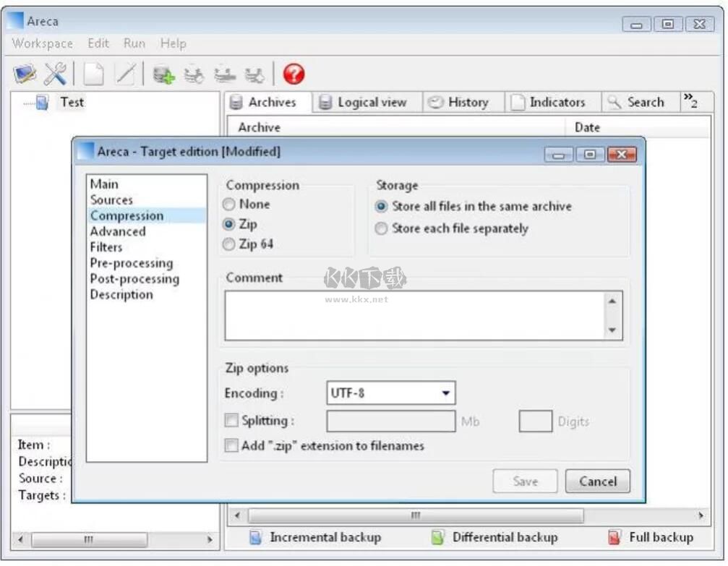Close the Target edition dialog
Viewport: 728px width, 566px height.
(622, 155)
